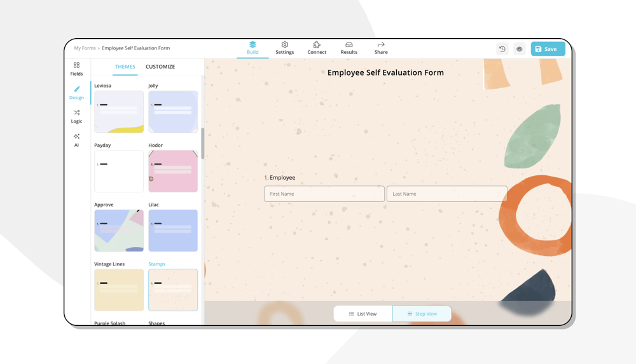Click the revision history icon
This screenshot has width=636, height=364.
pos(502,49)
